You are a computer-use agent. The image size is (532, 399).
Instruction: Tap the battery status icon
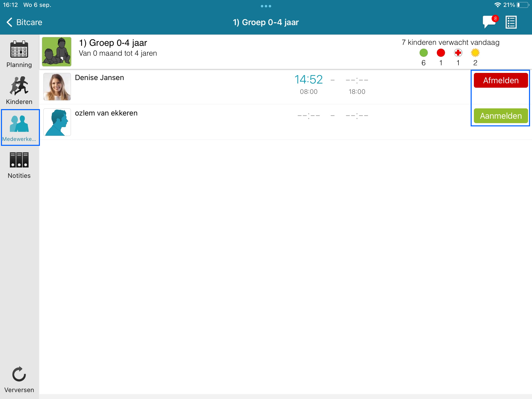click(523, 5)
